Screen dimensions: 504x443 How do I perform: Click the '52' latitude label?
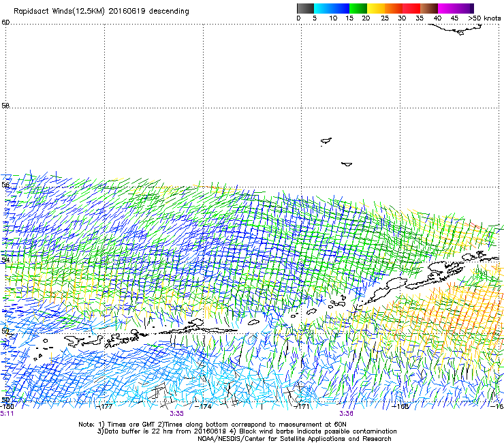(x=5, y=331)
